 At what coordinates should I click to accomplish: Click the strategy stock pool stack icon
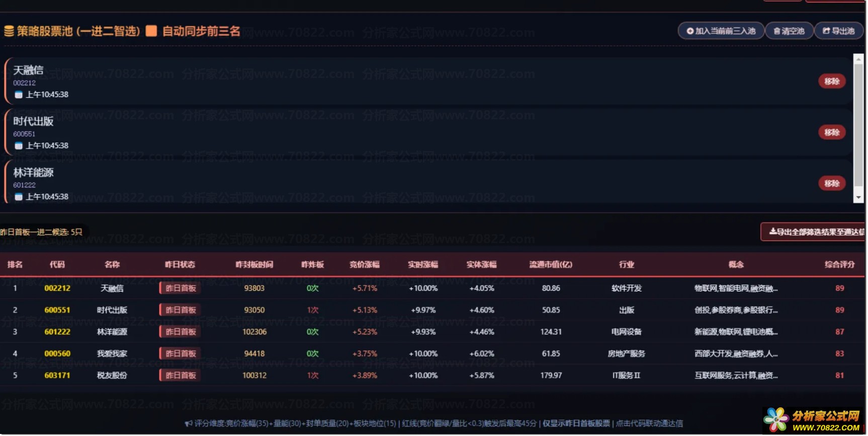click(9, 31)
